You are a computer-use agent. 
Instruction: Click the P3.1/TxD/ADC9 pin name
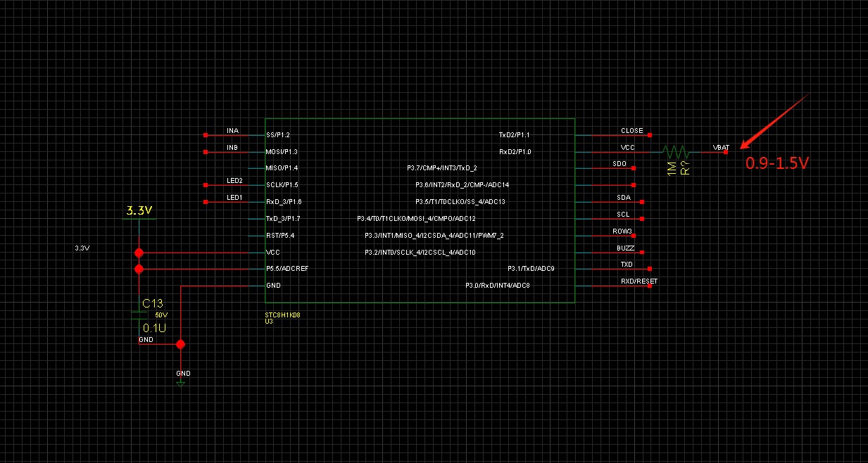[x=531, y=269]
